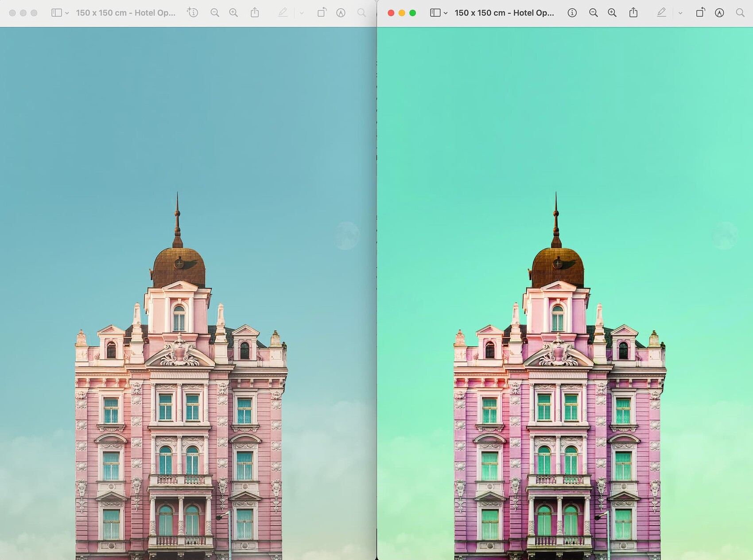Minimize the right Preview window

click(402, 13)
